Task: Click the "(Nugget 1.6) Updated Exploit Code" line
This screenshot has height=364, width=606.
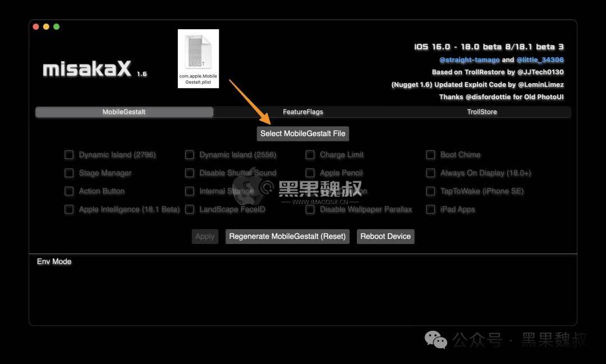Action: click(478, 85)
